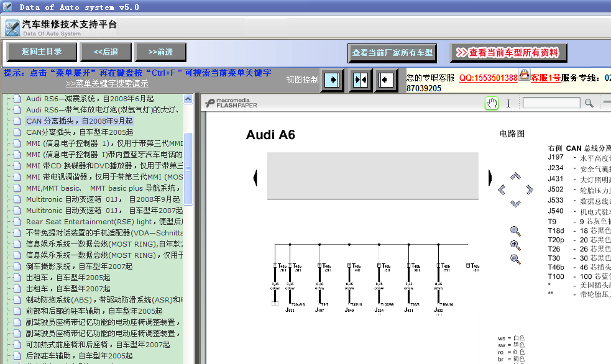The width and height of the screenshot is (611, 364).
Task: Open 可加热式前座椅和后座椅 entry
Action: (98, 345)
